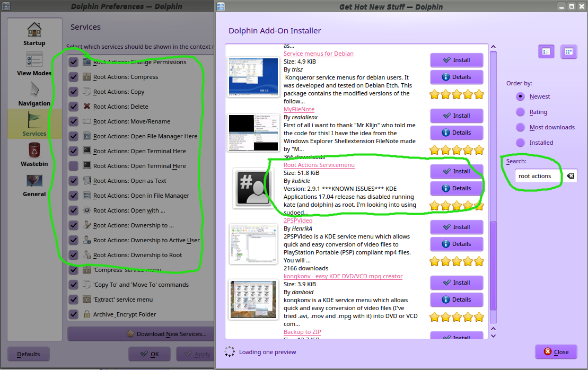The height and width of the screenshot is (370, 588).
Task: Select the View Modes category icon
Action: click(34, 64)
